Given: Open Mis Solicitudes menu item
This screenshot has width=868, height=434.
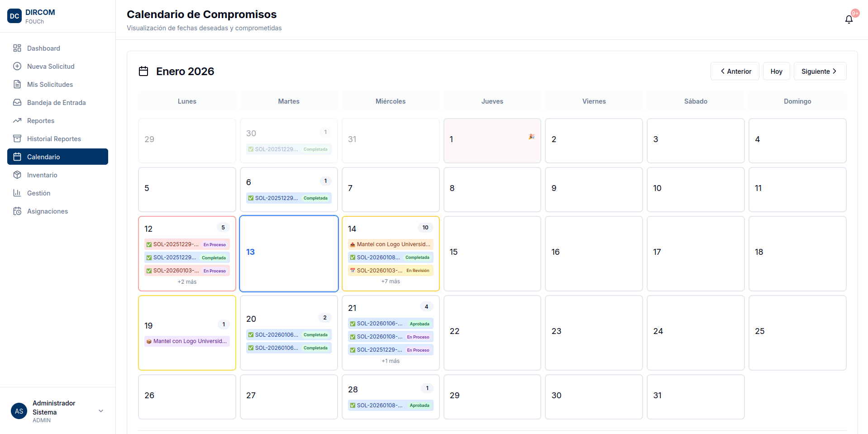Looking at the screenshot, I should click(57, 84).
